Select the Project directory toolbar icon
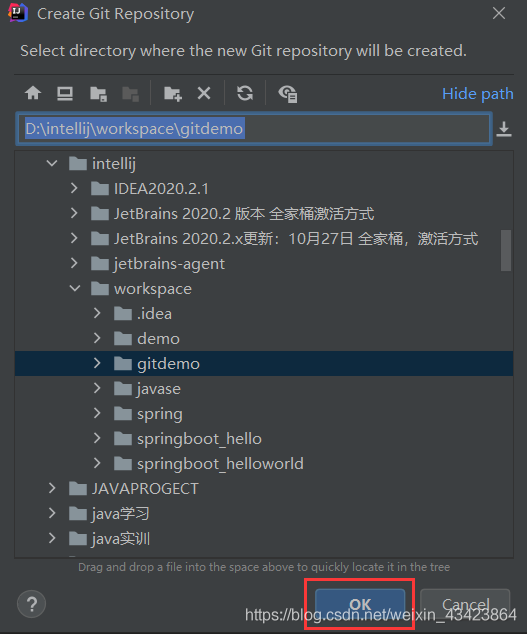 [98, 94]
